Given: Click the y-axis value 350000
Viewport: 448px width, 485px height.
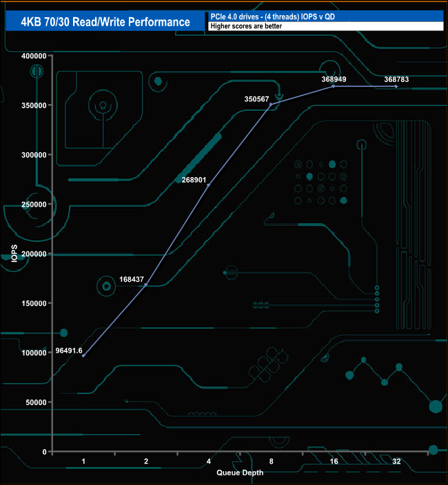Looking at the screenshot, I should pos(34,105).
